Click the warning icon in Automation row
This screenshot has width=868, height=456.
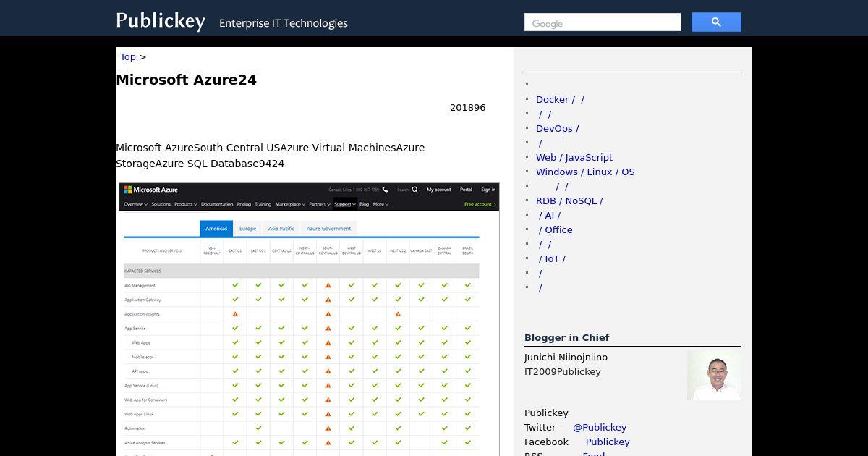(x=328, y=428)
